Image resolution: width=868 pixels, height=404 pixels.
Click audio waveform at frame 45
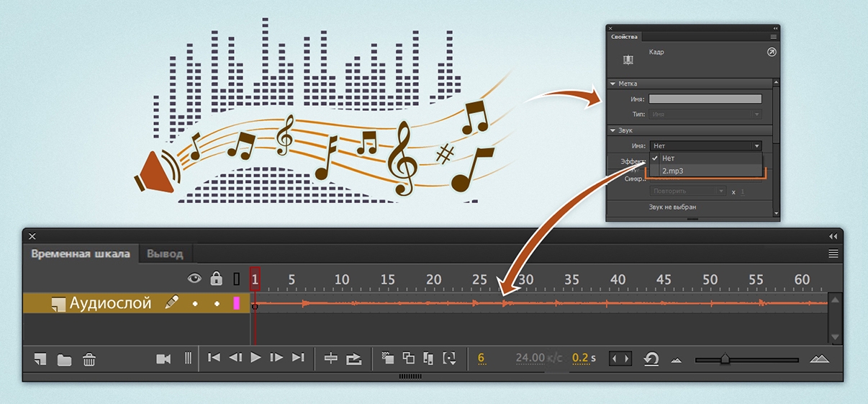664,304
